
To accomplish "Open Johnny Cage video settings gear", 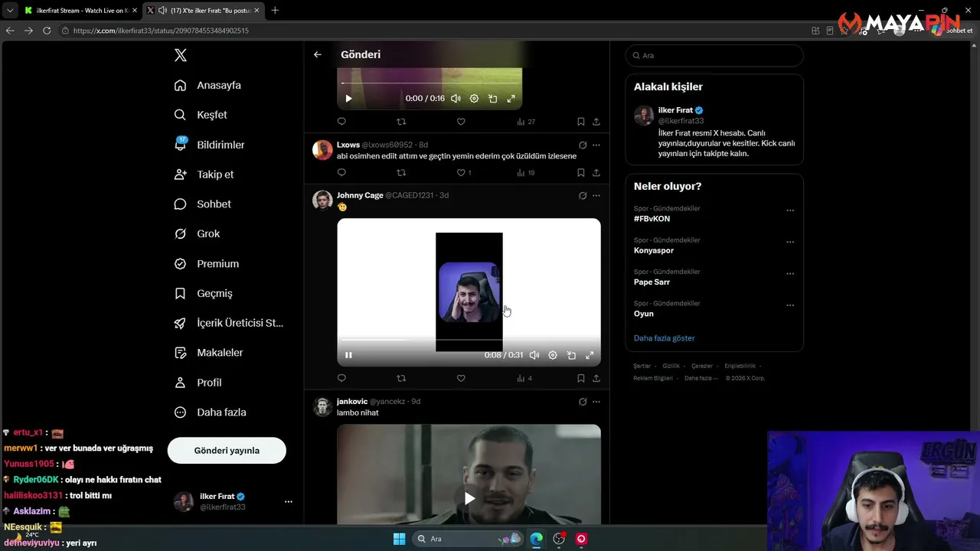I will (x=553, y=355).
